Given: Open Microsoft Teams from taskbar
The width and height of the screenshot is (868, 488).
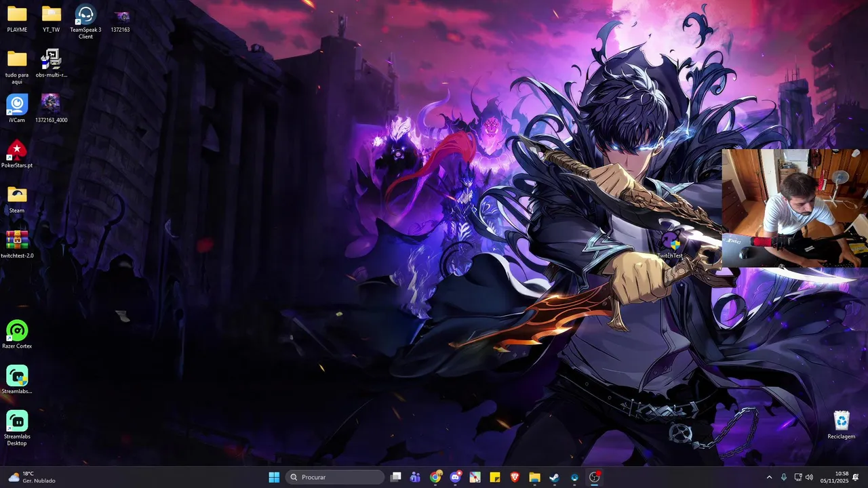Looking at the screenshot, I should [415, 477].
